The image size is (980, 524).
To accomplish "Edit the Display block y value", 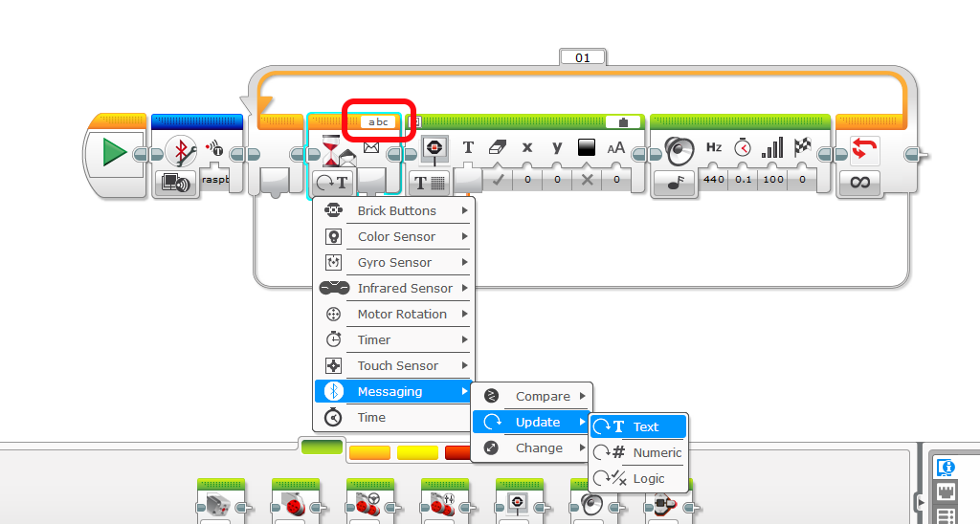I will [x=557, y=179].
